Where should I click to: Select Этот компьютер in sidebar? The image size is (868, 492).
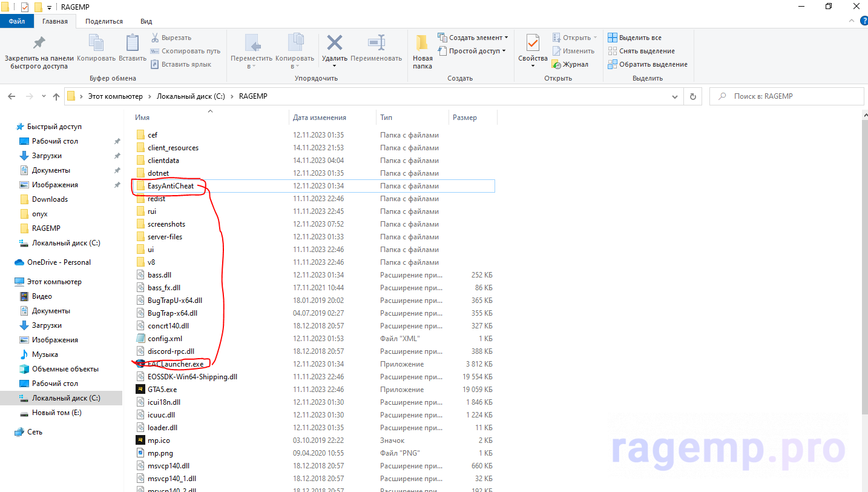pos(54,282)
